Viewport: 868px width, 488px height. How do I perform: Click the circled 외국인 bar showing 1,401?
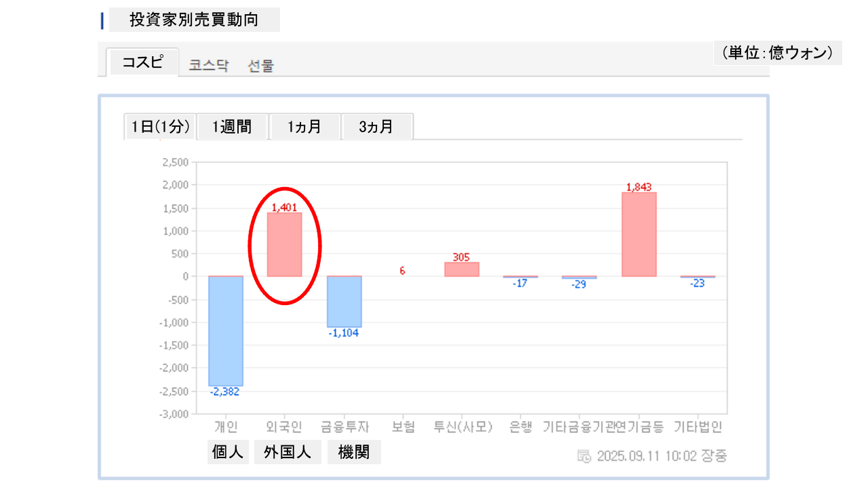tap(284, 245)
